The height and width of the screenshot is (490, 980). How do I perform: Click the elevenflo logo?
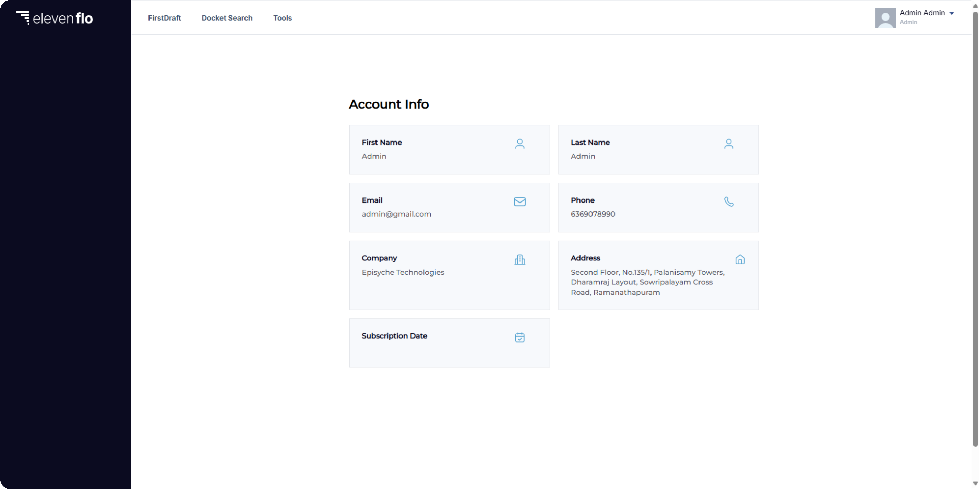[55, 18]
